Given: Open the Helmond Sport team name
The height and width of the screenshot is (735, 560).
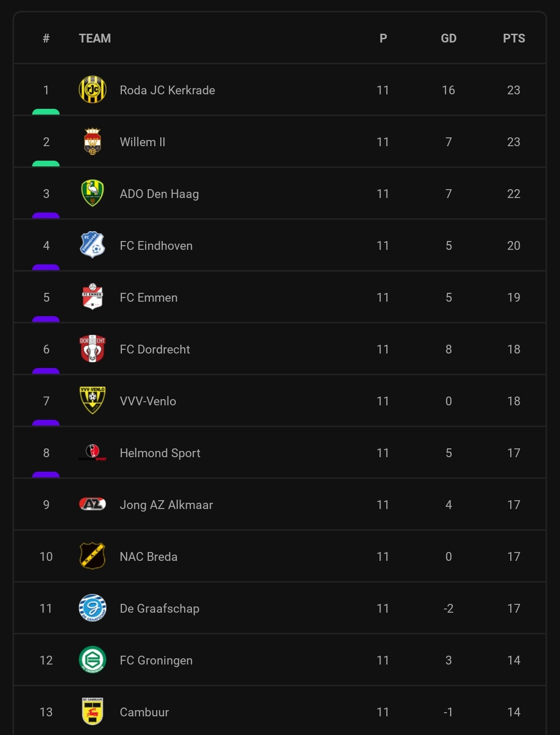Looking at the screenshot, I should [160, 453].
